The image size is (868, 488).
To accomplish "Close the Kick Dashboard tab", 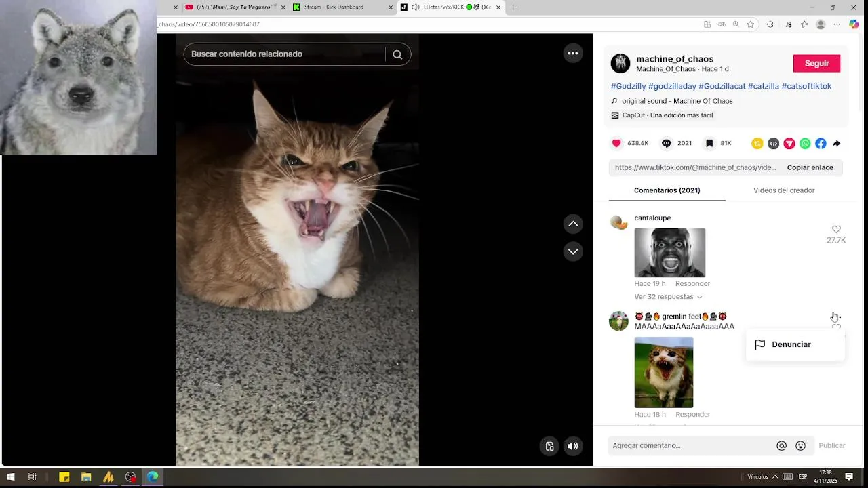I will [x=391, y=7].
